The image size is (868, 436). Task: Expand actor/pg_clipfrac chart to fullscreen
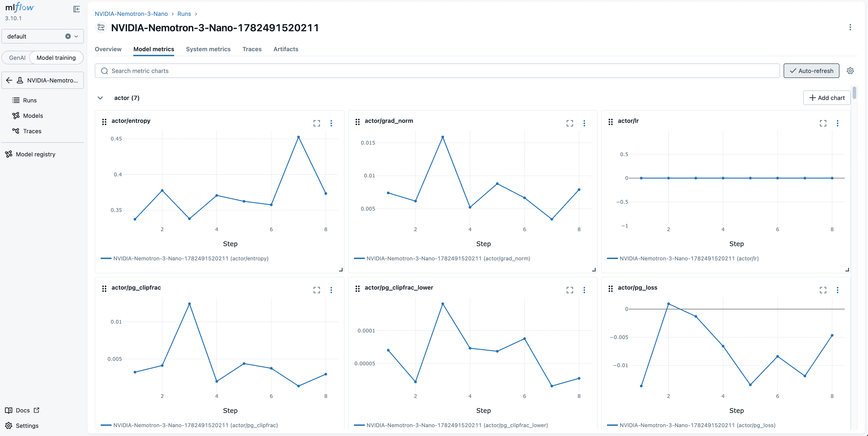pyautogui.click(x=316, y=290)
